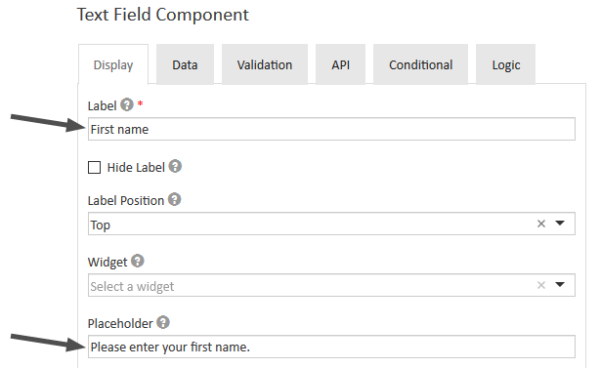Open the API tab

[x=341, y=64]
